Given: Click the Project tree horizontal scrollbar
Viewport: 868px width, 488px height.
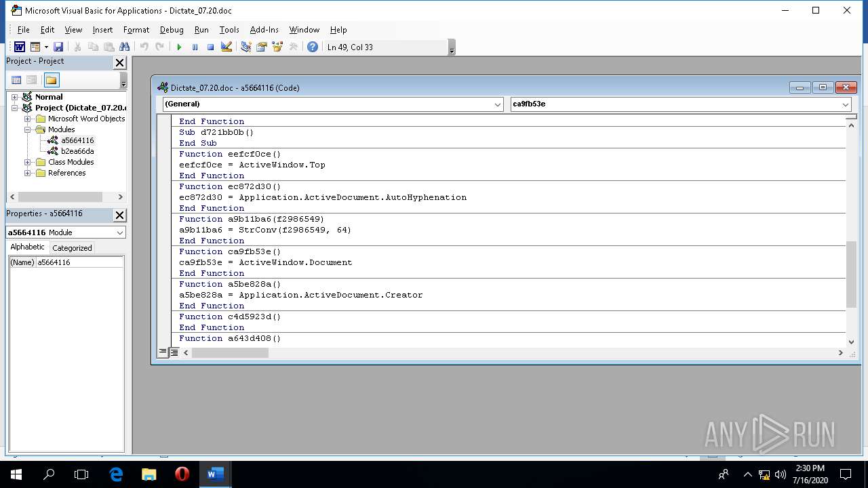Looking at the screenshot, I should click(x=66, y=197).
